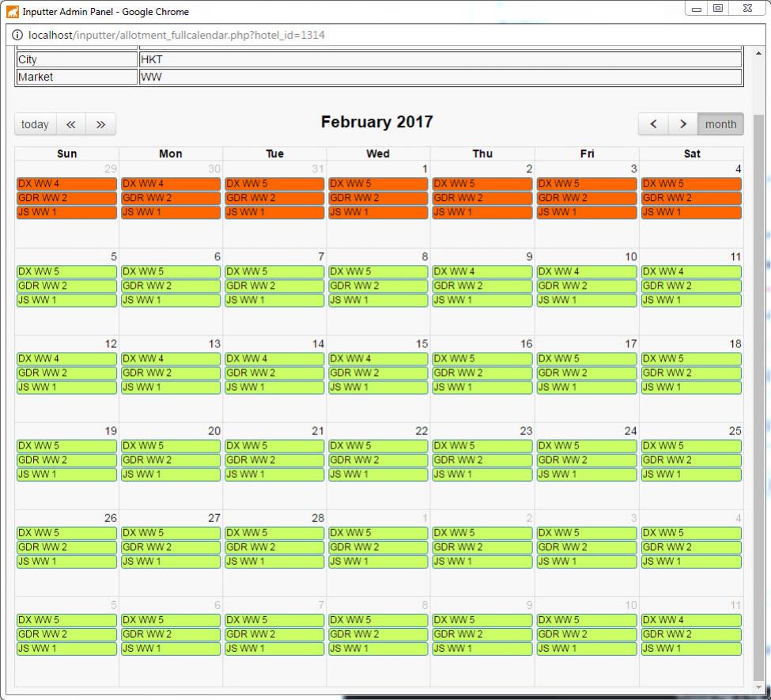
Task: Go to next month with right chevron
Action: point(683,124)
